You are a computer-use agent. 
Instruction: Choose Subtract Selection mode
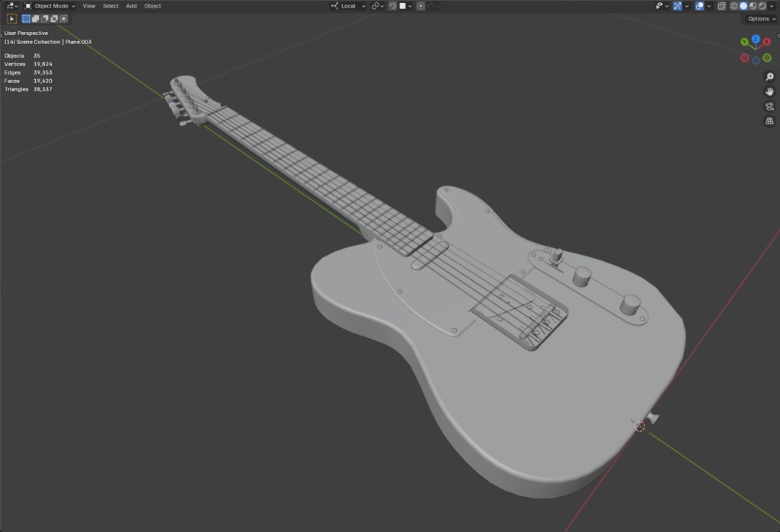pos(45,19)
